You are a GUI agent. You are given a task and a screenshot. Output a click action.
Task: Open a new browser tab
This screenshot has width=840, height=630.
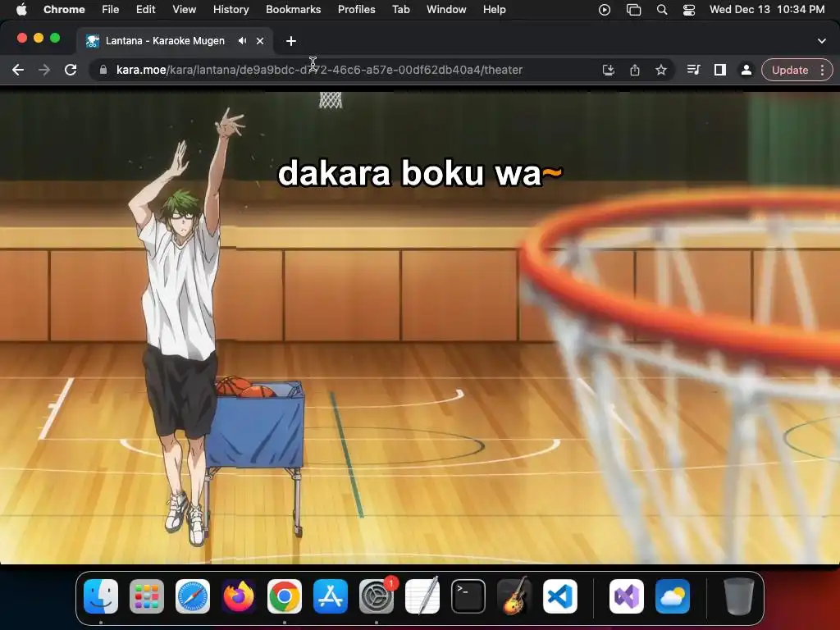291,41
